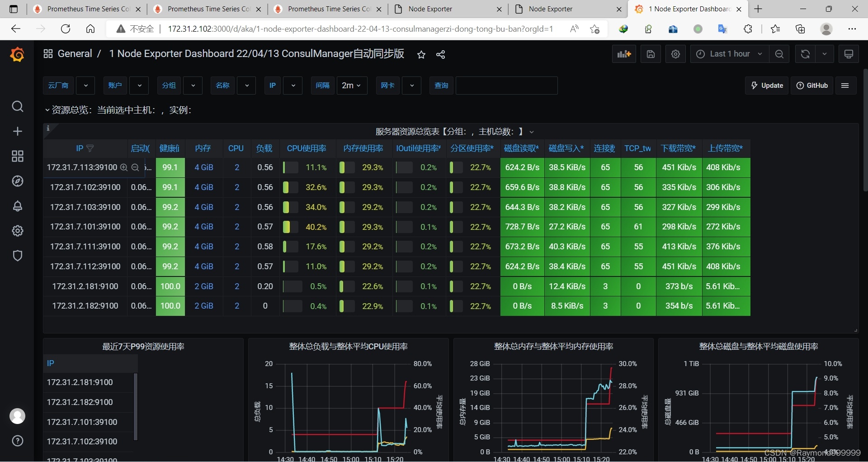Open the Grafana home logo

tap(17, 54)
